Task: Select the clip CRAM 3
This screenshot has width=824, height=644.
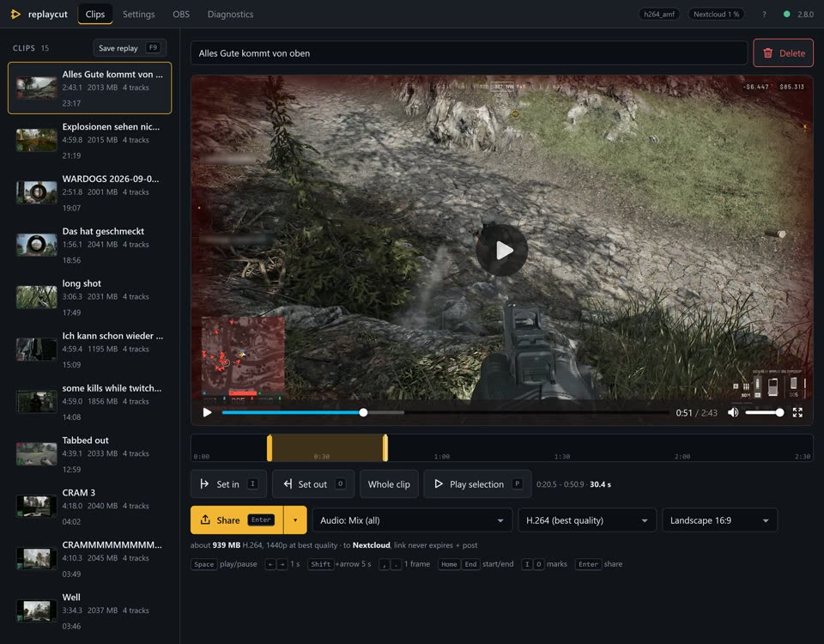Action: click(x=90, y=507)
